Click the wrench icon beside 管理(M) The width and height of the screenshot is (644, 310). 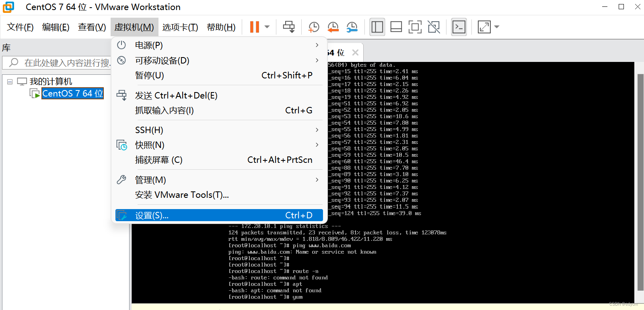(121, 180)
